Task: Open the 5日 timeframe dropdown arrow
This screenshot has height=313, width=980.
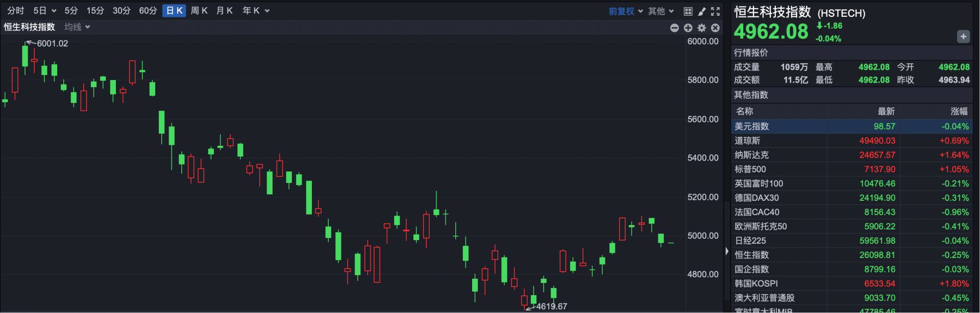Action: coord(54,11)
